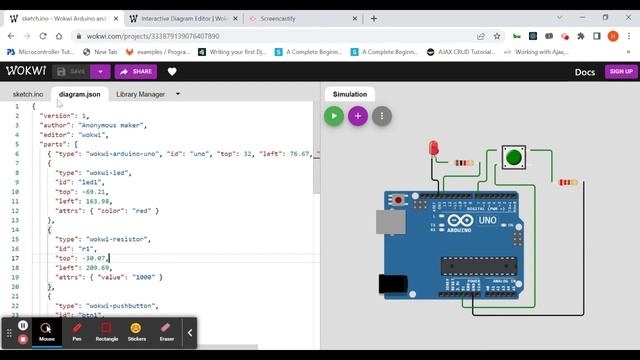Share this page via address bar icon
Screen dimensions: 640x360
click(481, 36)
